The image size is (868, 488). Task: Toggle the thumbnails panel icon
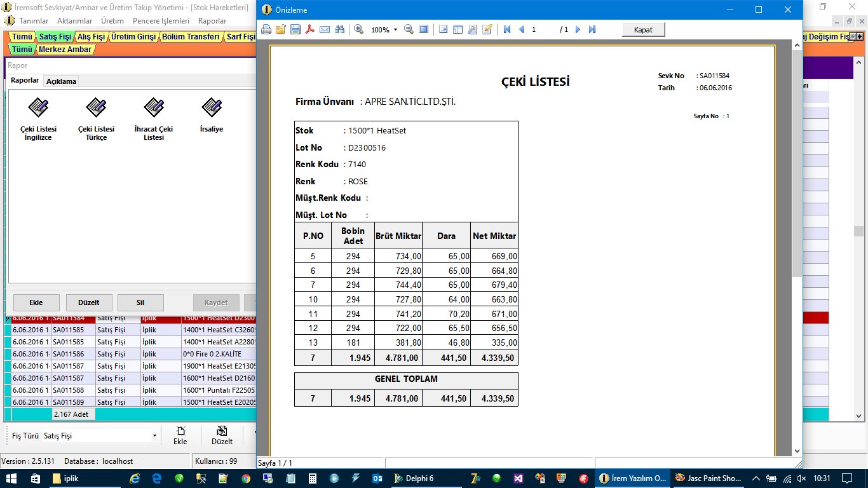tap(458, 29)
